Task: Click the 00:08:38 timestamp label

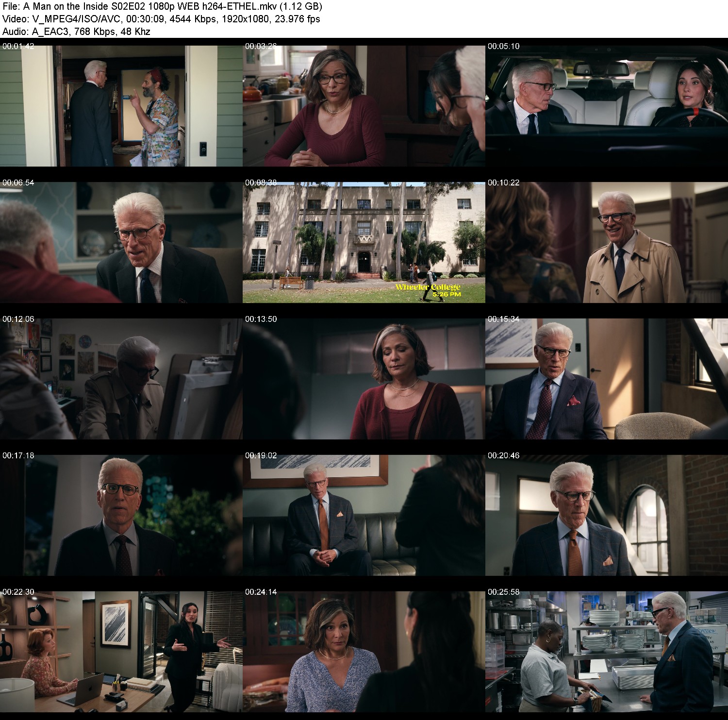Action: pyautogui.click(x=261, y=183)
